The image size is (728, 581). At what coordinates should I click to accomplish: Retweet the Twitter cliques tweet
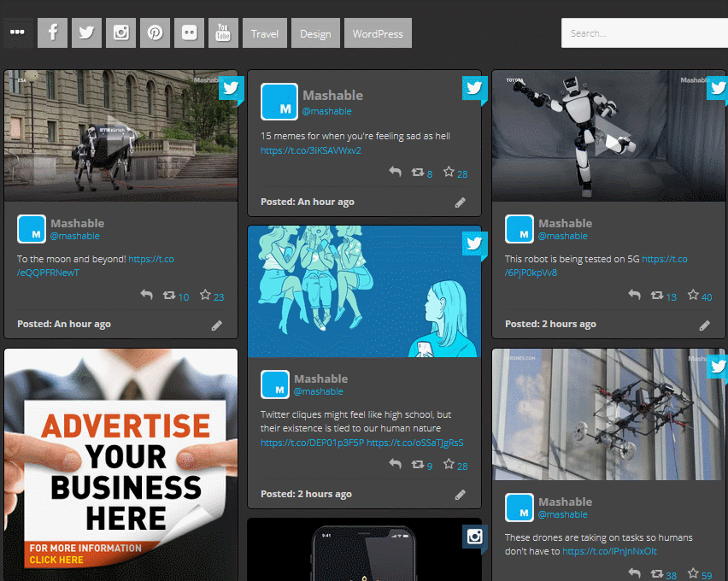click(x=418, y=464)
